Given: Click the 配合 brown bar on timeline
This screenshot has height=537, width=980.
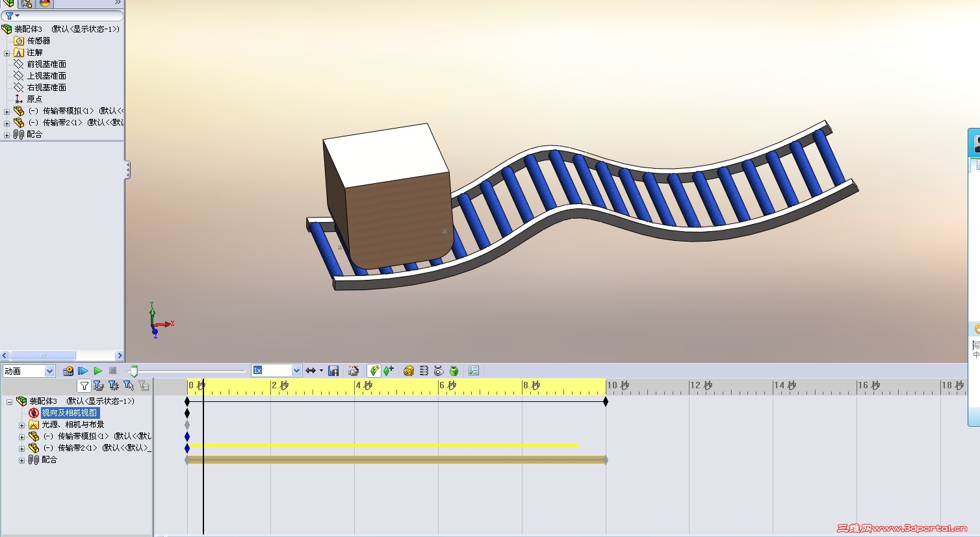Looking at the screenshot, I should (396, 460).
